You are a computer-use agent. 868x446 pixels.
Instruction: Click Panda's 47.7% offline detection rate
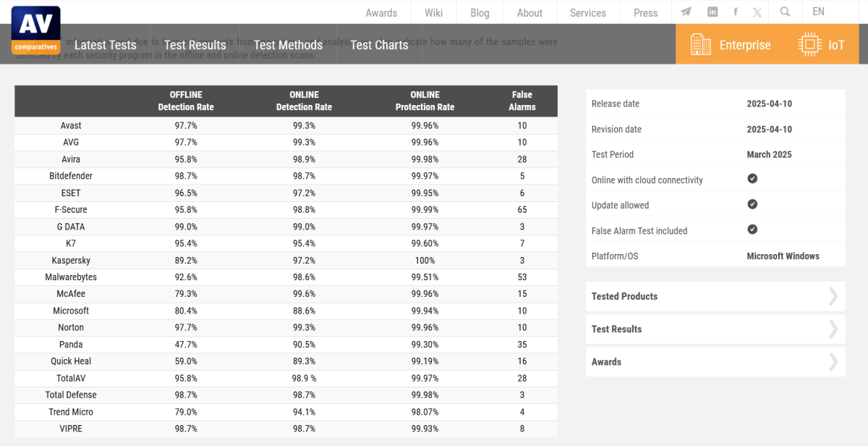pos(186,344)
